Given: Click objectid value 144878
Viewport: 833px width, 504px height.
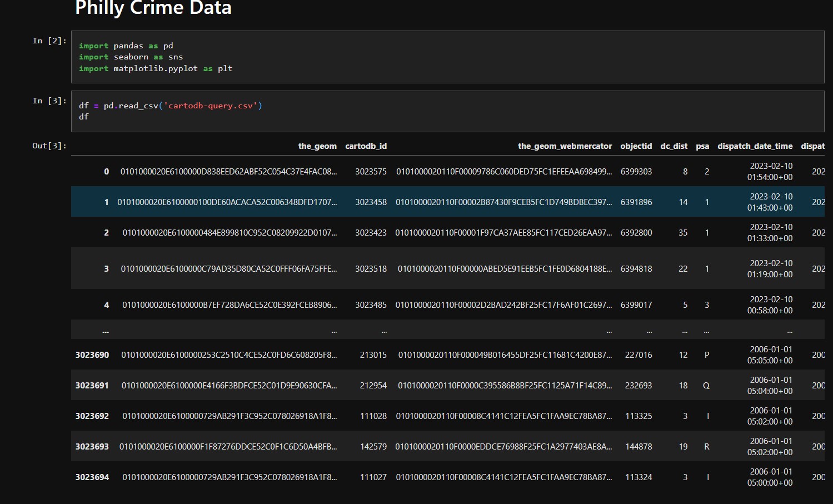Looking at the screenshot, I should [x=639, y=447].
